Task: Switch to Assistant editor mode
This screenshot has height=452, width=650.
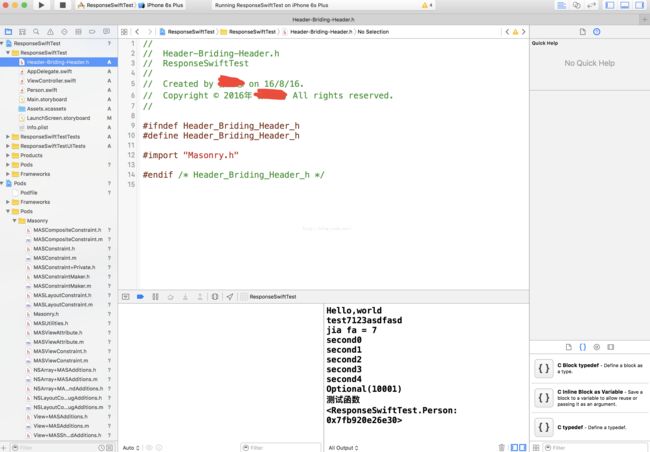Action: 577,5
